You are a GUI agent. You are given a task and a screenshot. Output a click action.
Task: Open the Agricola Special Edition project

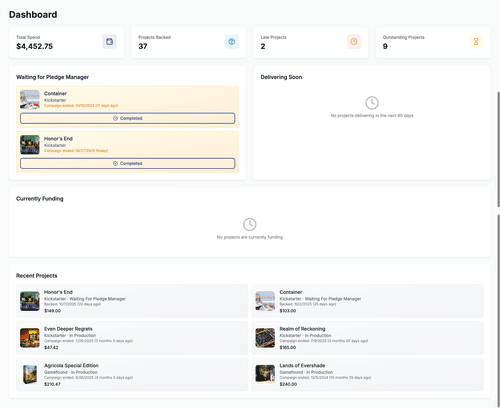pos(132,374)
